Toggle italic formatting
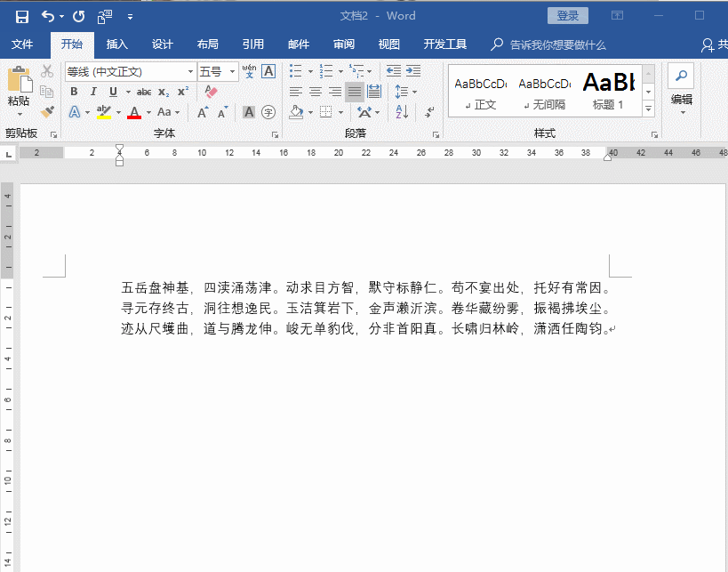Screen dimensions: 728x572 pyautogui.click(x=93, y=92)
